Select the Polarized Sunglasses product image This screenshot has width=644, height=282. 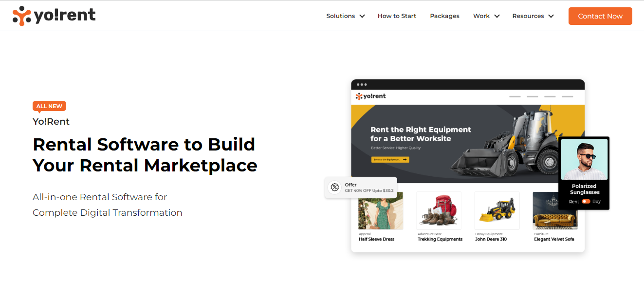coord(585,159)
